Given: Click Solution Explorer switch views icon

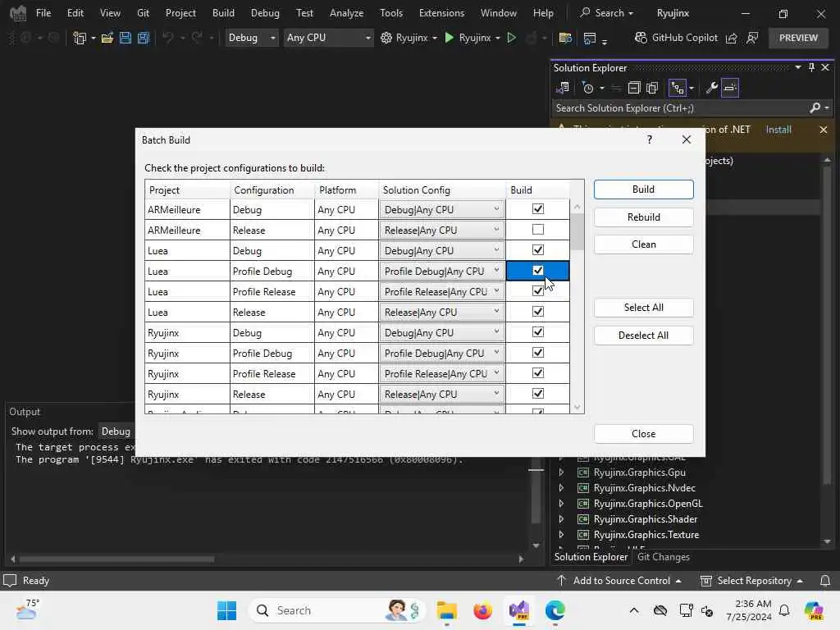Looking at the screenshot, I should coord(562,87).
